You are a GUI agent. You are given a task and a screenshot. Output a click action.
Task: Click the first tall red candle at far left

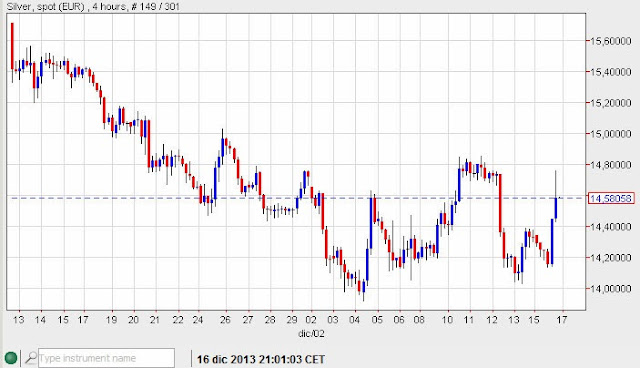click(12, 46)
